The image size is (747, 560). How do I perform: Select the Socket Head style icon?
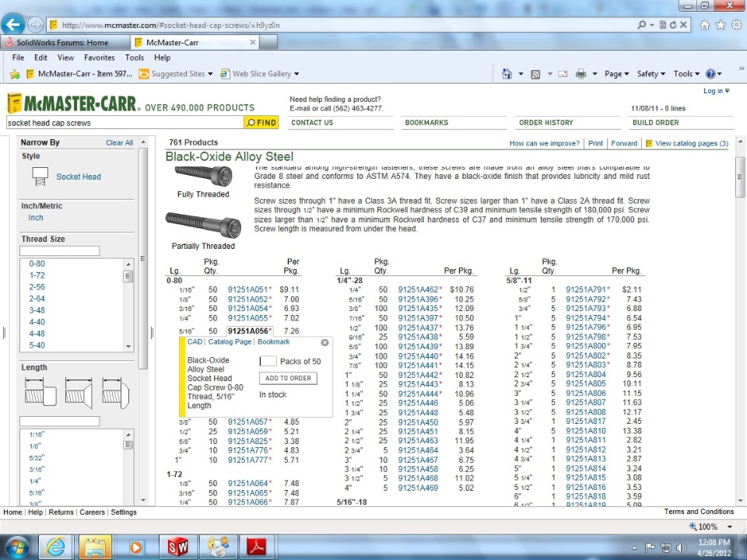[40, 177]
